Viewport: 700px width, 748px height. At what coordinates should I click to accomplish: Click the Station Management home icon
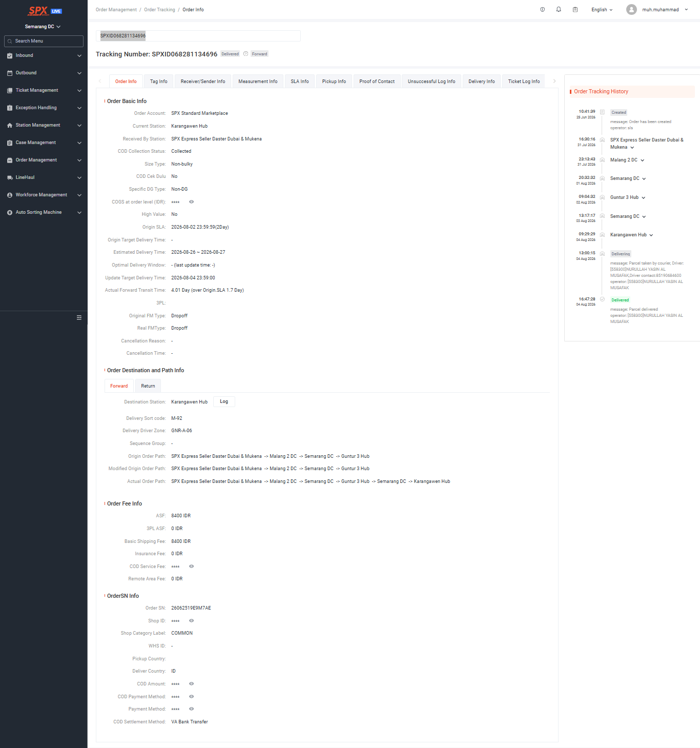click(x=10, y=125)
